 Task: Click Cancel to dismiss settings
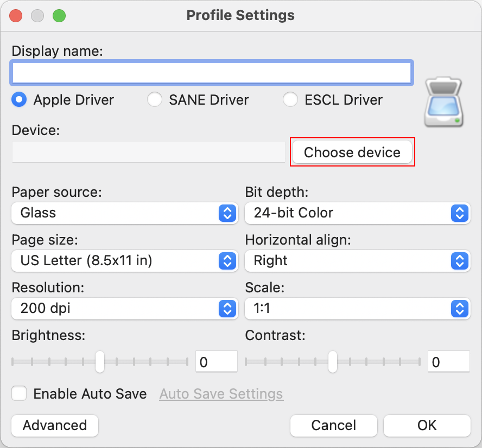tap(334, 426)
